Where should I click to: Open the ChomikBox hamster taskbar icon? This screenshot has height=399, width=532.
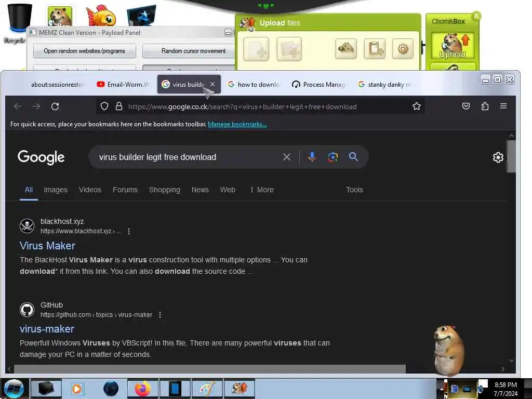tap(239, 389)
